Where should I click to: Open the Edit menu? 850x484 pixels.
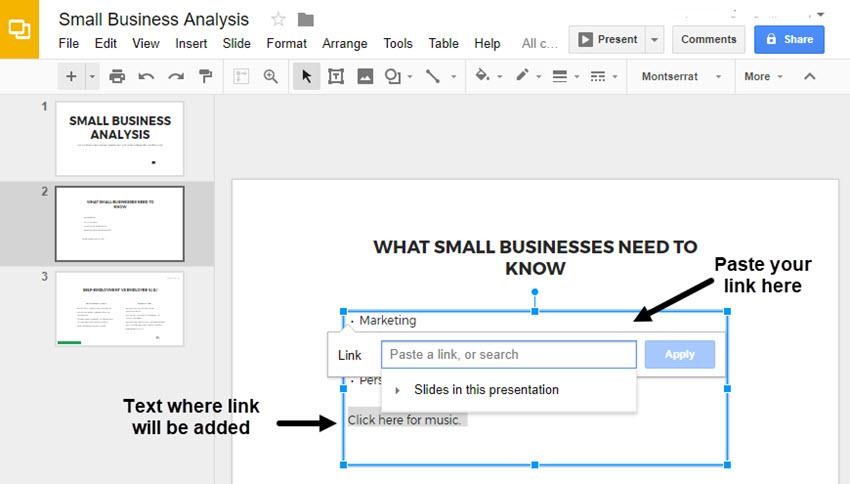106,43
